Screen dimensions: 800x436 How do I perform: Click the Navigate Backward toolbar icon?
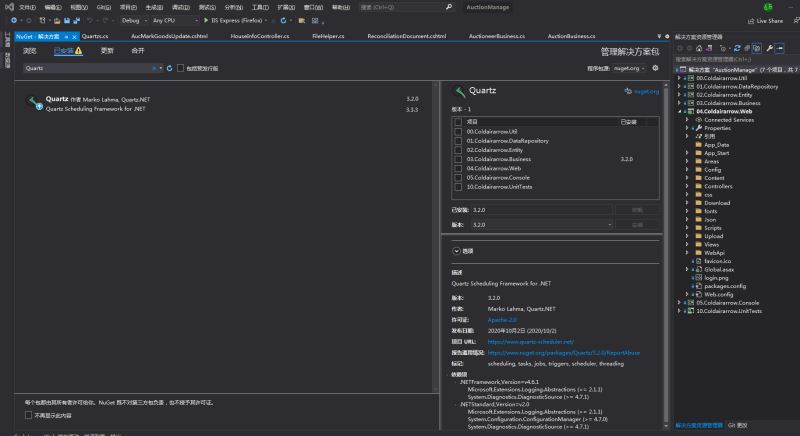coord(14,20)
